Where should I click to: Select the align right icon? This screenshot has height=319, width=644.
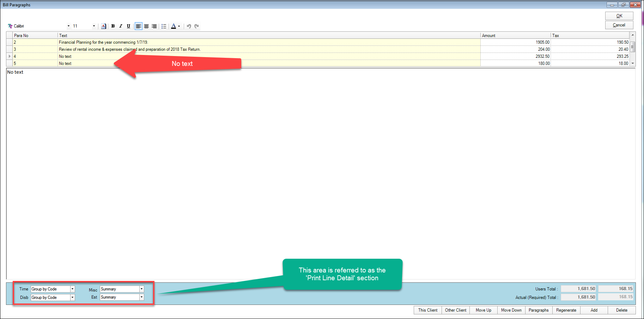(154, 26)
